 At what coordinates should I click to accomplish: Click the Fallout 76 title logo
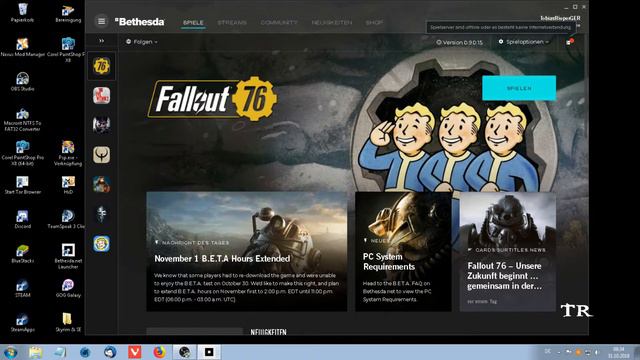[x=212, y=98]
